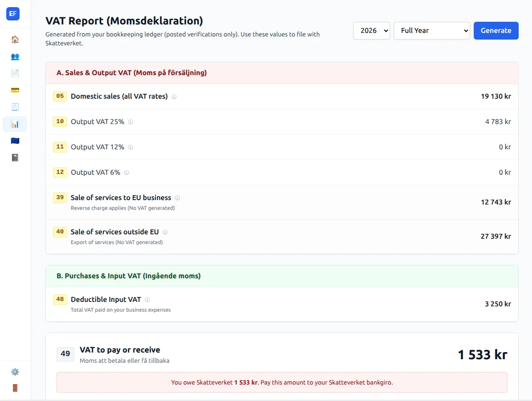The height and width of the screenshot is (401, 532).
Task: Open the receipts page icon in sidebar
Action: point(15,107)
